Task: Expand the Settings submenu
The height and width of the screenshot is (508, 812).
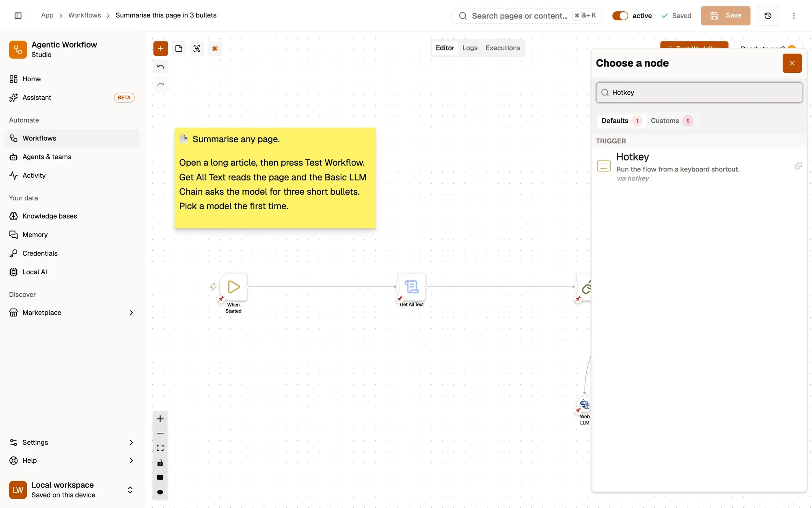Action: point(131,442)
